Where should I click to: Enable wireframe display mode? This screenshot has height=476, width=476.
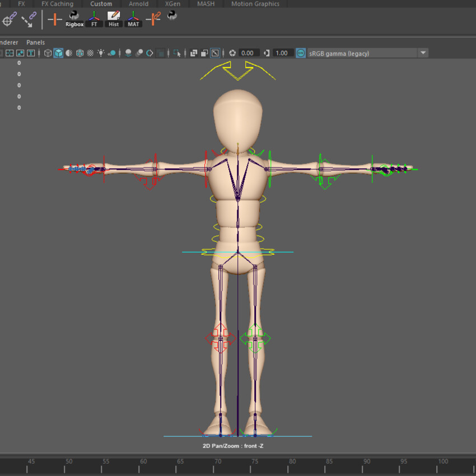48,53
